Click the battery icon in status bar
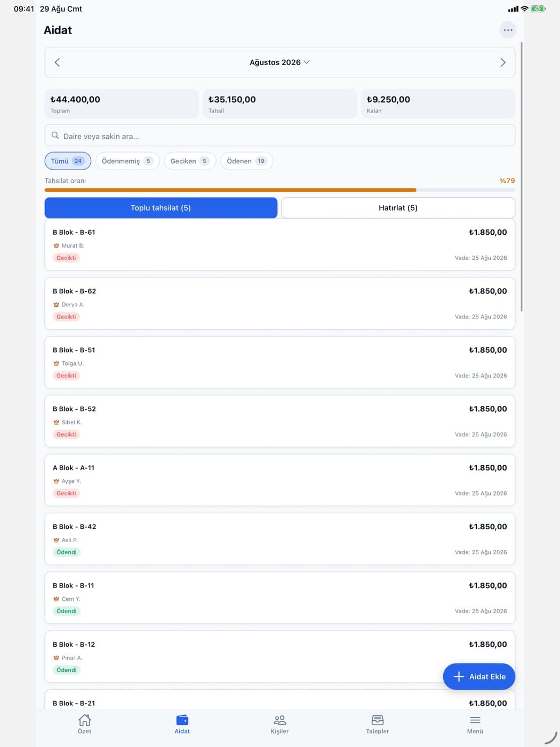 click(538, 9)
